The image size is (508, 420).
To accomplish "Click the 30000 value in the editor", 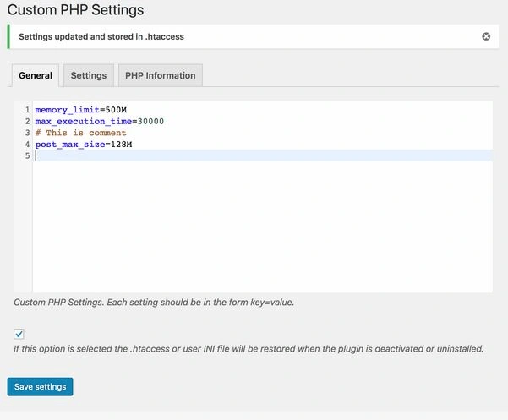I will point(150,122).
